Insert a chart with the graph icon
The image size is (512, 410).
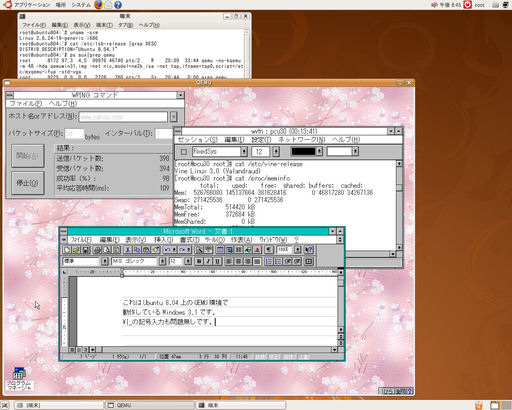258,250
